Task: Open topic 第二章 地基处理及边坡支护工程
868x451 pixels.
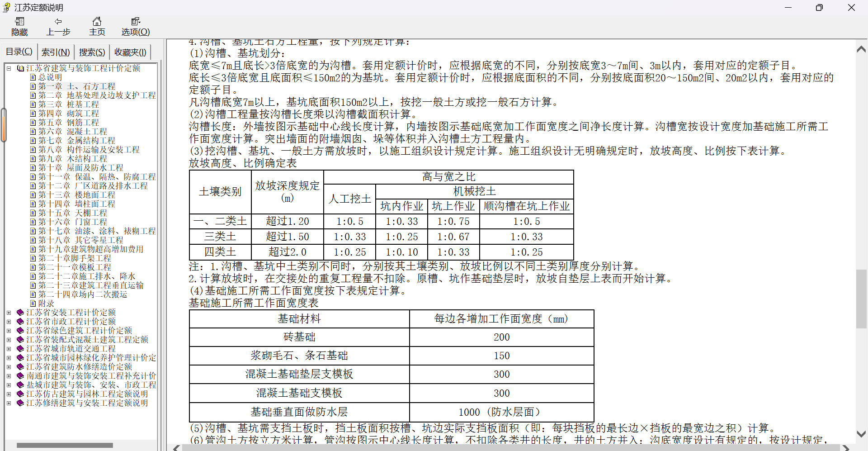Action: click(x=97, y=95)
